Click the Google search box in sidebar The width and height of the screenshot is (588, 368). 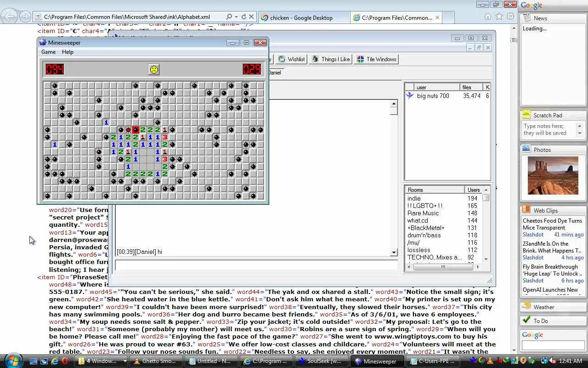pos(553,345)
